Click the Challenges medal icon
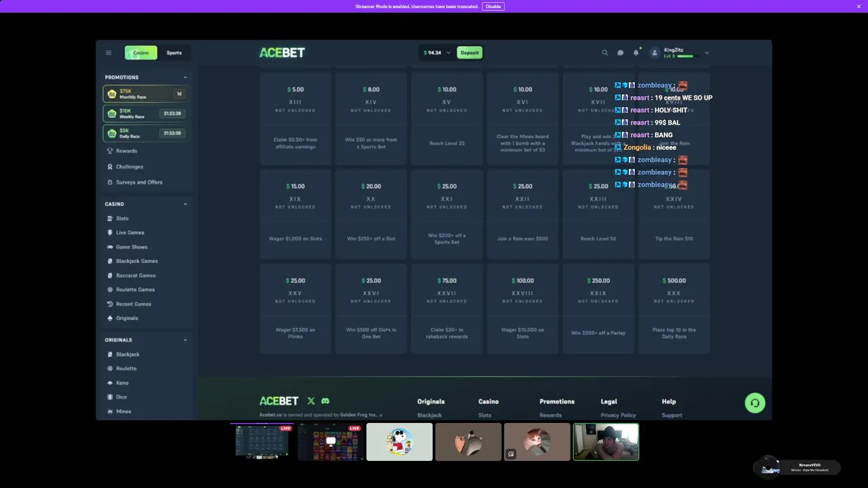868x488 pixels. [x=110, y=167]
